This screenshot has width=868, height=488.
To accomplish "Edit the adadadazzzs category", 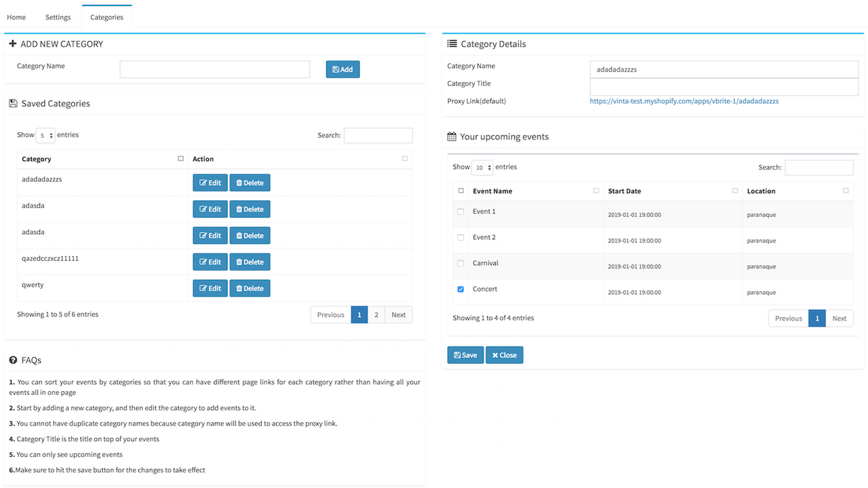I will click(x=210, y=182).
